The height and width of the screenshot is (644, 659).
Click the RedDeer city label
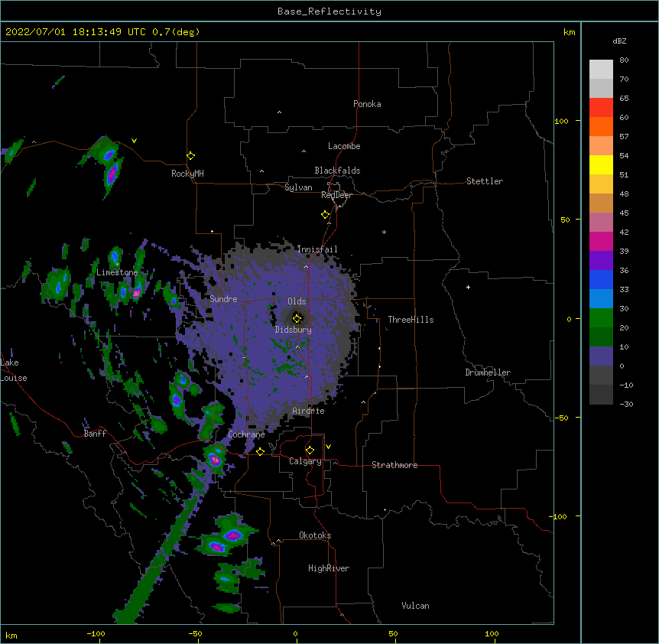point(336,195)
